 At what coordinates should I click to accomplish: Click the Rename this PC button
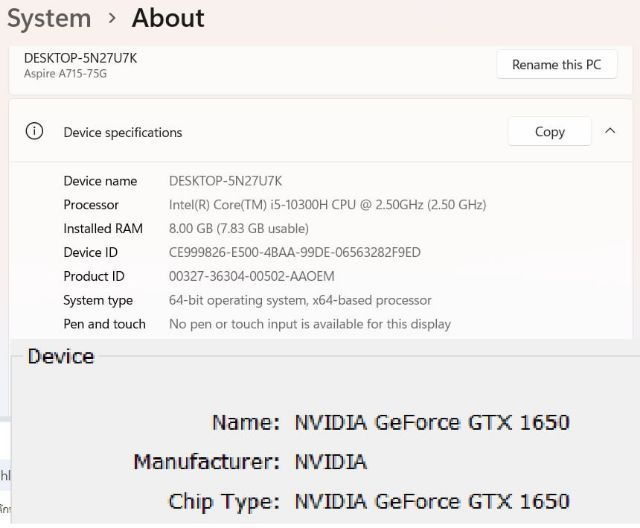click(556, 64)
